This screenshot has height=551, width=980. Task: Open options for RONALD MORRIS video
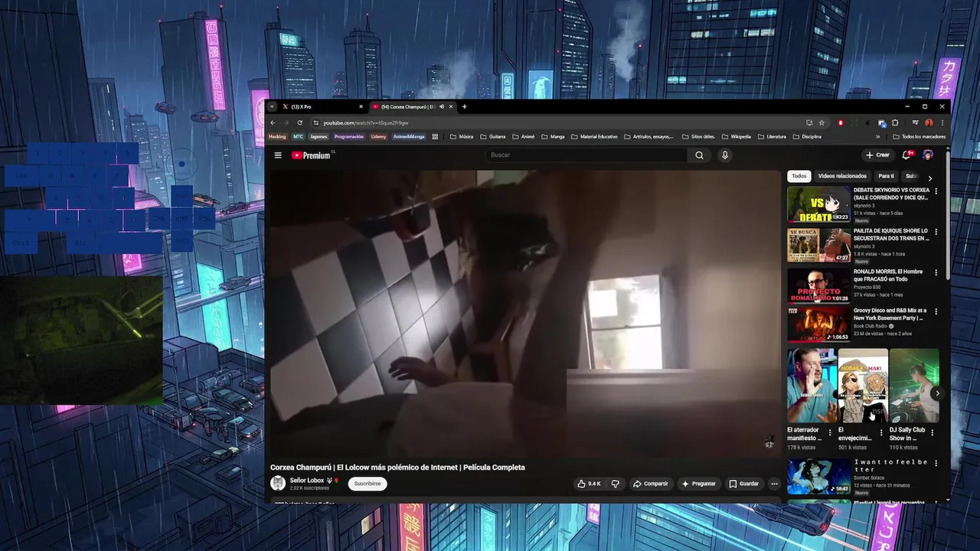[x=936, y=272]
